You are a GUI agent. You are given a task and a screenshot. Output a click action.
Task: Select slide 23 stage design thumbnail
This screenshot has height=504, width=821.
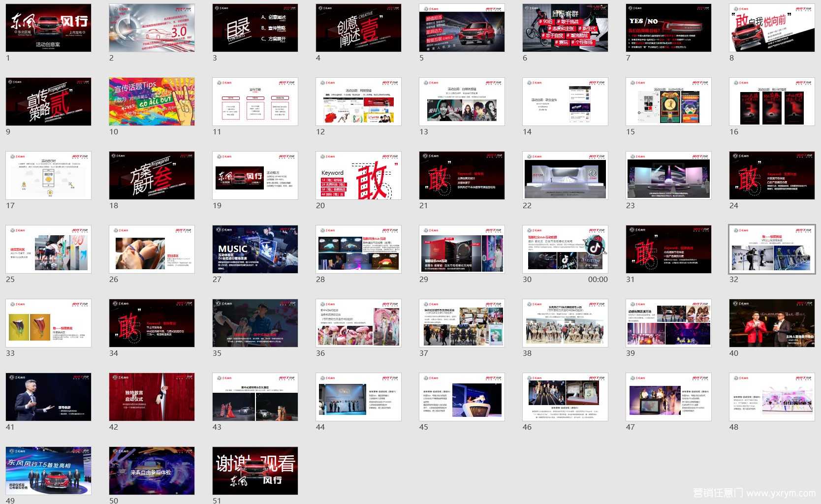tap(668, 175)
